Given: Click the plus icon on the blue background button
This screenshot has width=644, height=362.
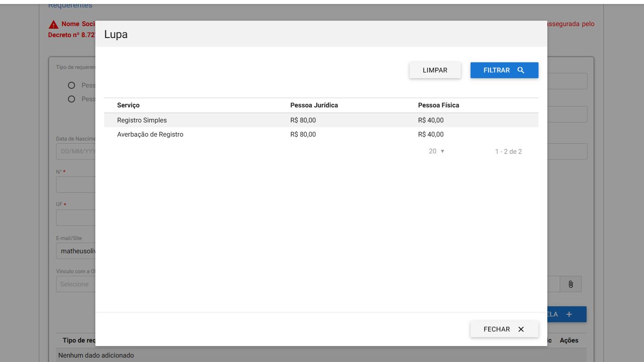Looking at the screenshot, I should tap(569, 314).
